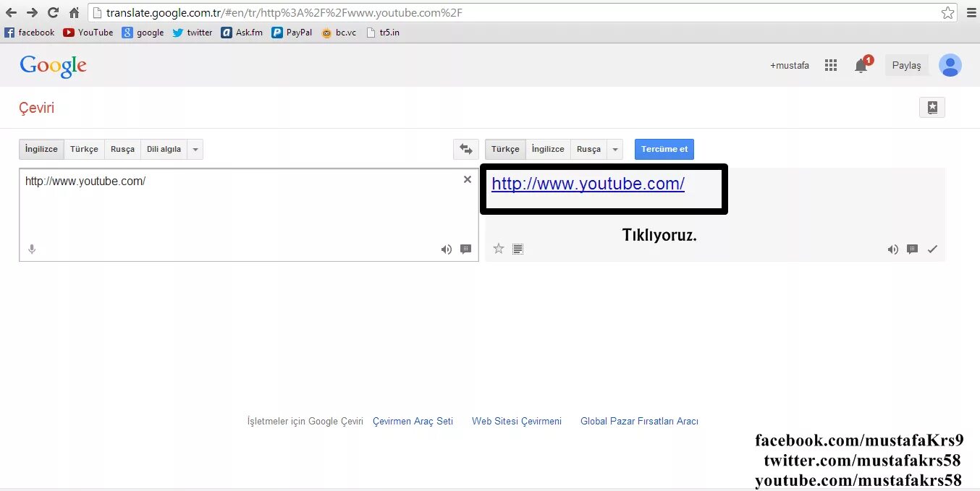
Task: Open Chrome hamburger menu
Action: [971, 12]
